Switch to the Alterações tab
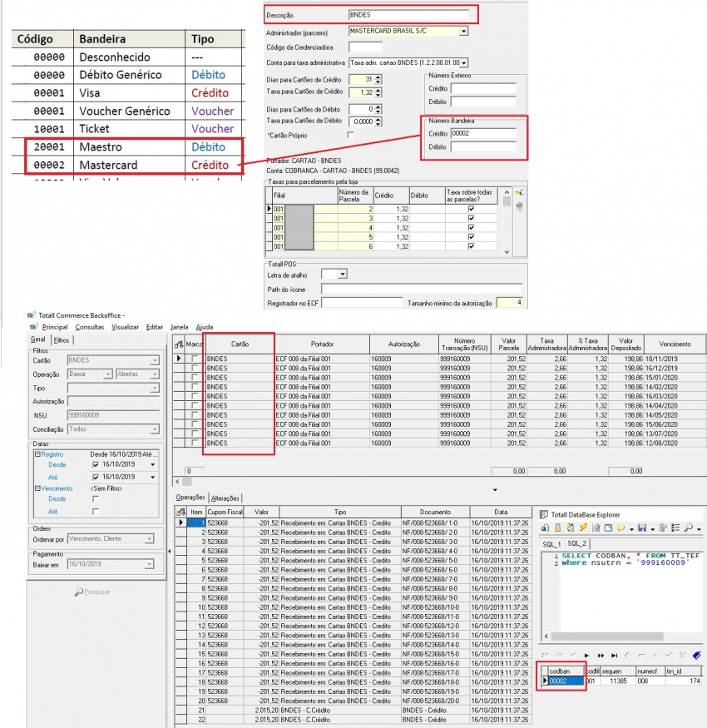The image size is (707, 728). coord(225,498)
